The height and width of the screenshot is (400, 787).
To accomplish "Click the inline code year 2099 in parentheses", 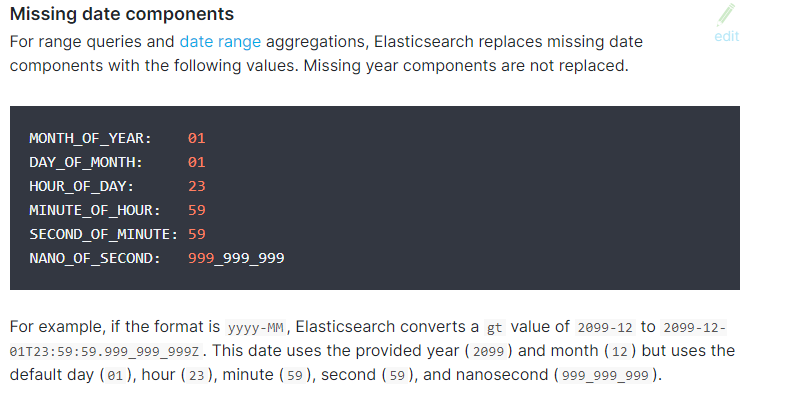I will tap(488, 352).
